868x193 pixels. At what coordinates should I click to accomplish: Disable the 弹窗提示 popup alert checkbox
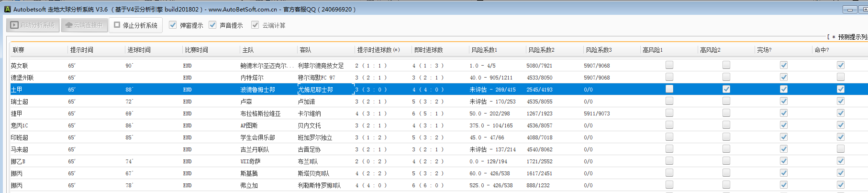click(173, 25)
